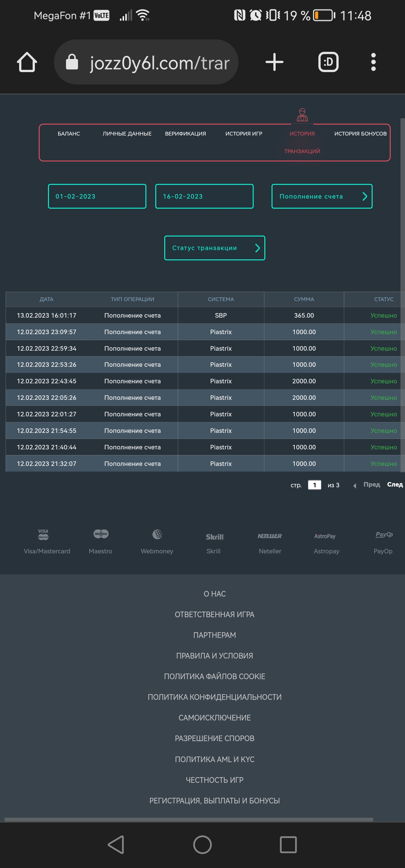This screenshot has height=868, width=405.
Task: Open the start date field 01-02-2023
Action: point(97,196)
